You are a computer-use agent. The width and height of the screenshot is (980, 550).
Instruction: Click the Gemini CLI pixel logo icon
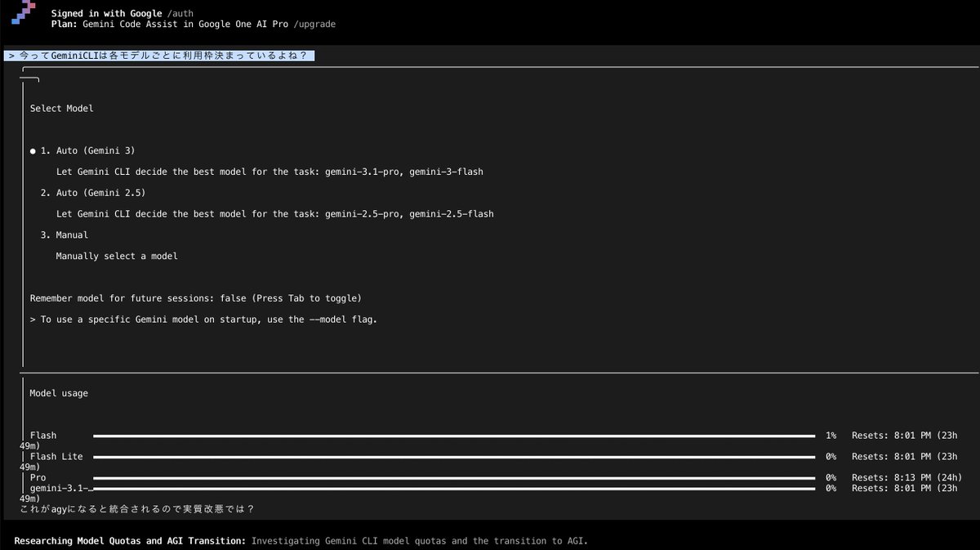click(23, 13)
